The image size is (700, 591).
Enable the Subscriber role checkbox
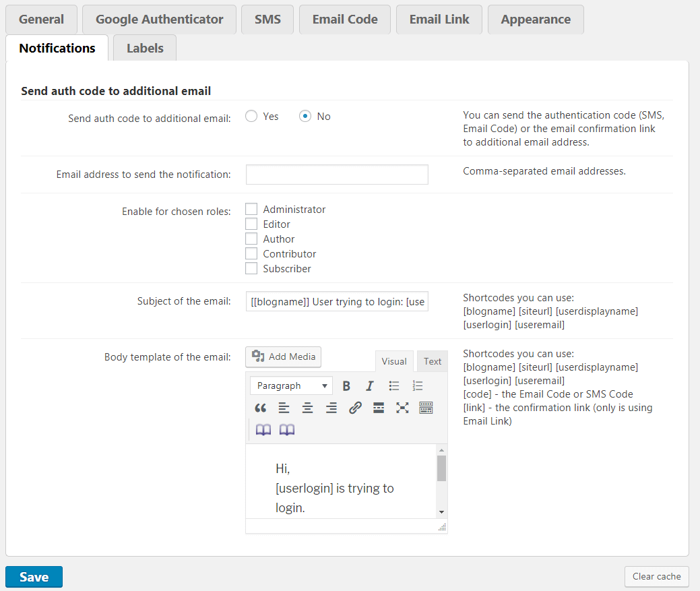[x=251, y=269]
